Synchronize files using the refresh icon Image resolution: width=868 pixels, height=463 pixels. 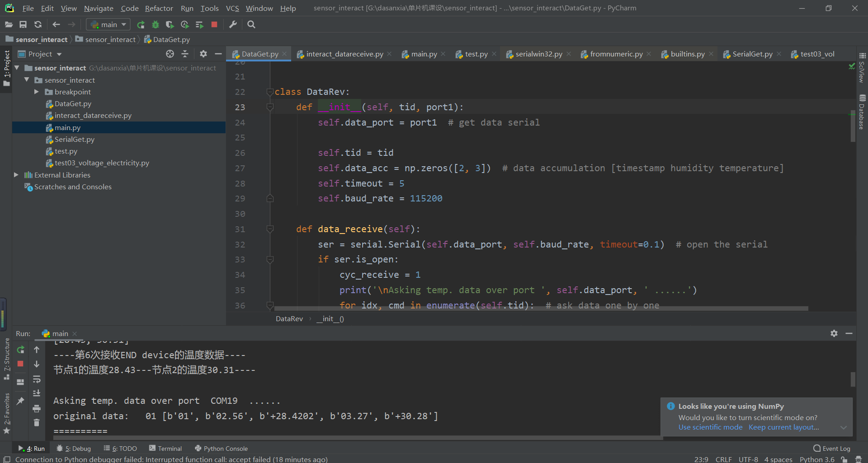[x=38, y=24]
